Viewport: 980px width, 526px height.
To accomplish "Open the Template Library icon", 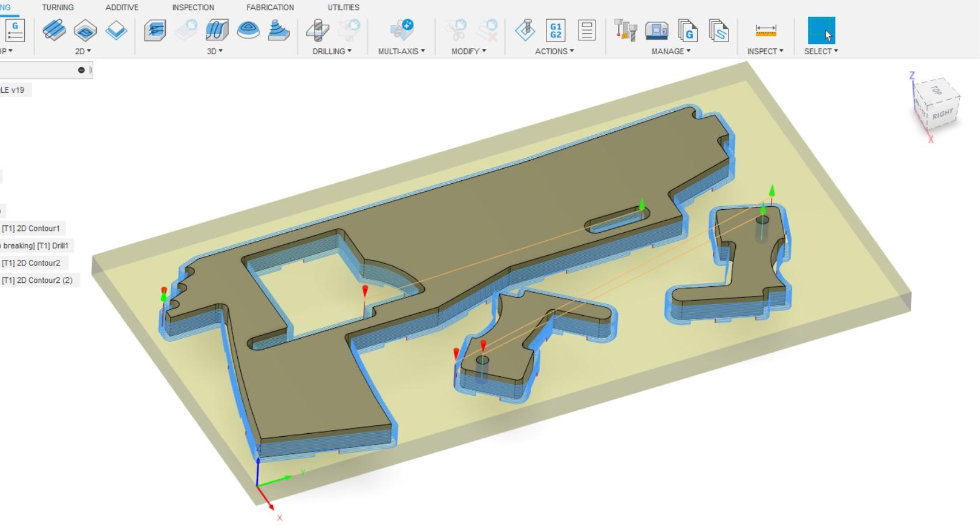I will point(719,30).
